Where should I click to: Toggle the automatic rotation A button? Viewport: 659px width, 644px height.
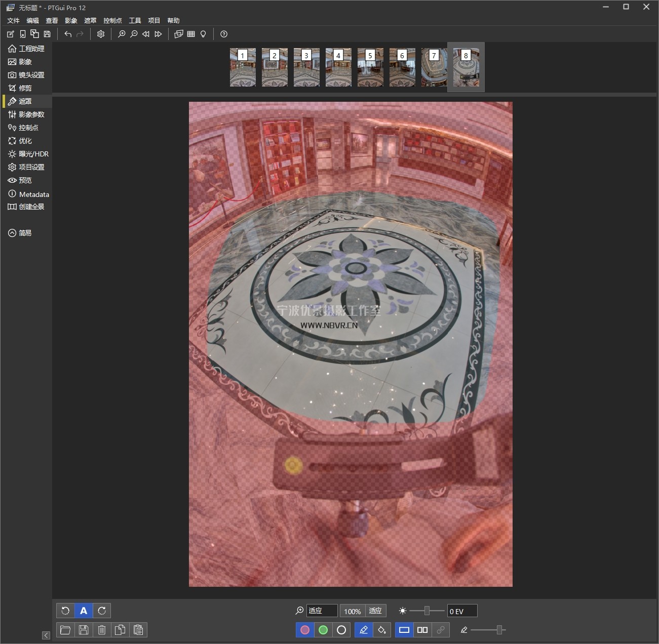point(84,611)
